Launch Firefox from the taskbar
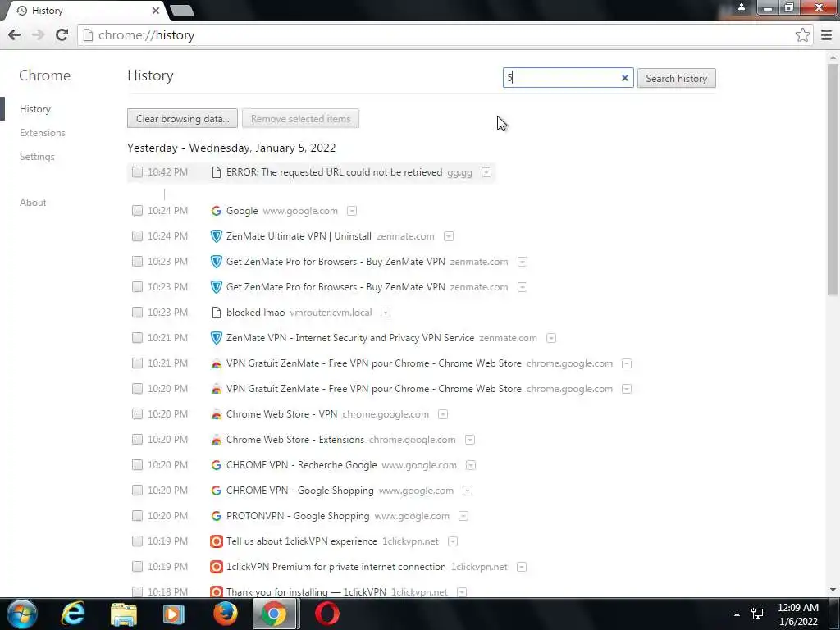Screen dimensions: 840x630 (x=225, y=614)
